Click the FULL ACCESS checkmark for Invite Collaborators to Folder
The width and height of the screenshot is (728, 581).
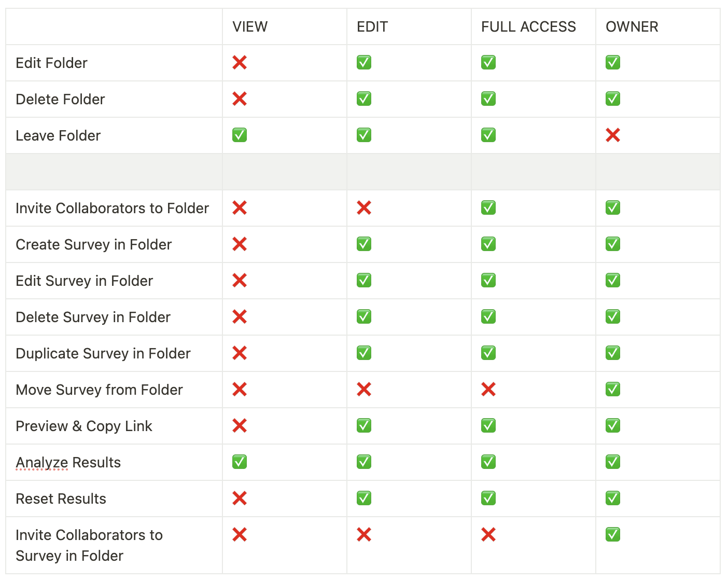(x=488, y=208)
